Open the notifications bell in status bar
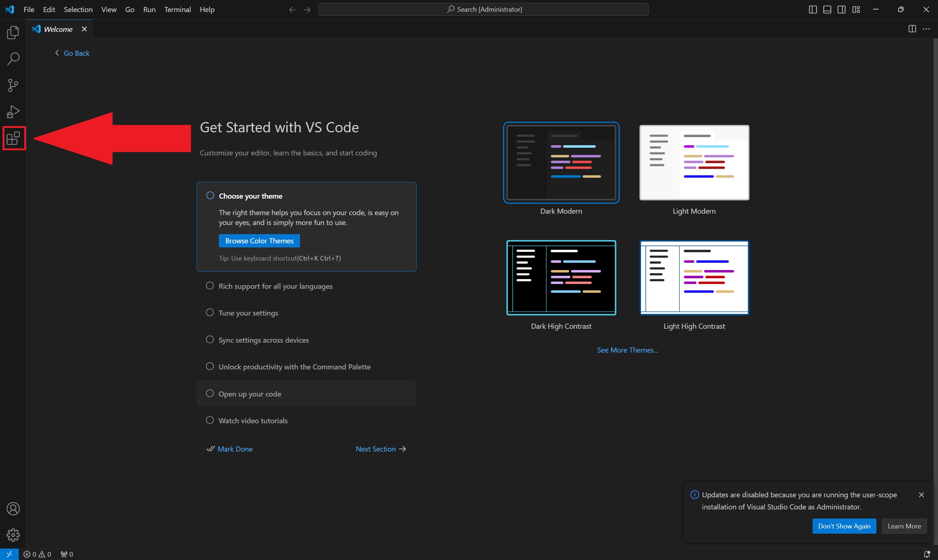This screenshot has height=560, width=938. point(926,554)
